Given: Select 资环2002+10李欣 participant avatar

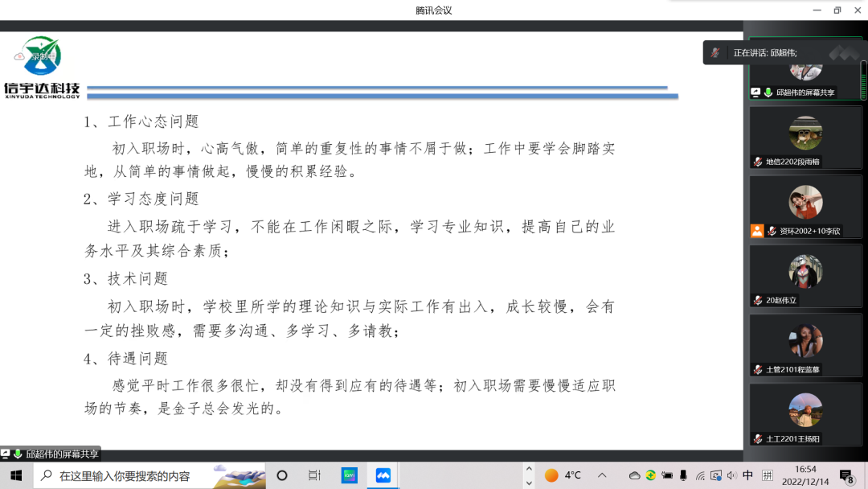Looking at the screenshot, I should pyautogui.click(x=805, y=202).
